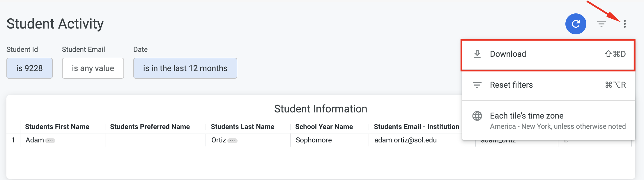The width and height of the screenshot is (644, 180).
Task: Select Download from the menu
Action: point(548,54)
